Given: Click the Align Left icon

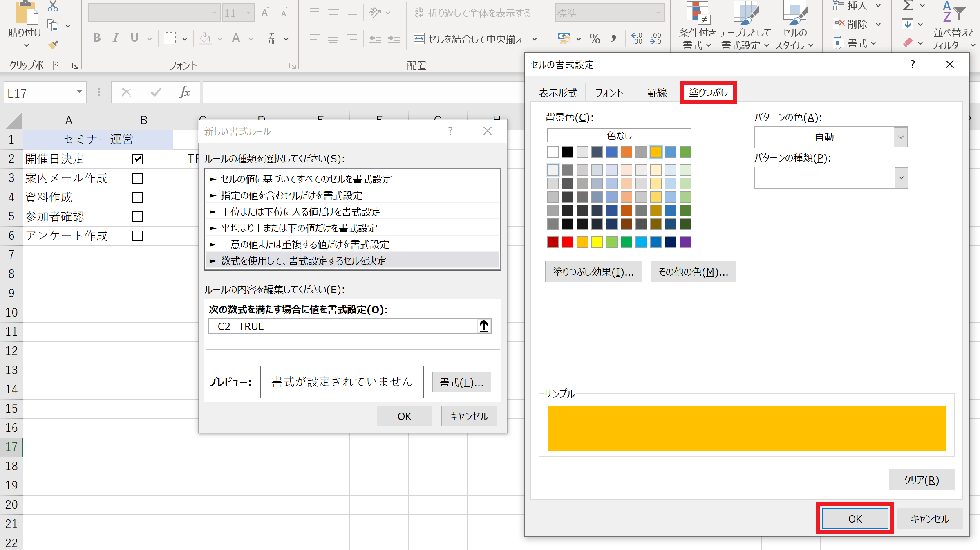Looking at the screenshot, I should tap(315, 38).
